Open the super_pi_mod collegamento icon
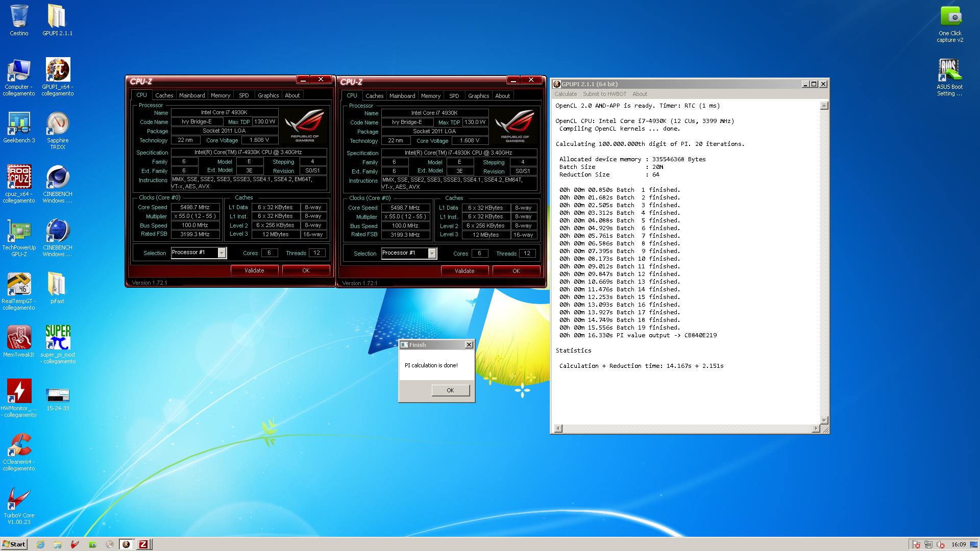 (x=58, y=344)
